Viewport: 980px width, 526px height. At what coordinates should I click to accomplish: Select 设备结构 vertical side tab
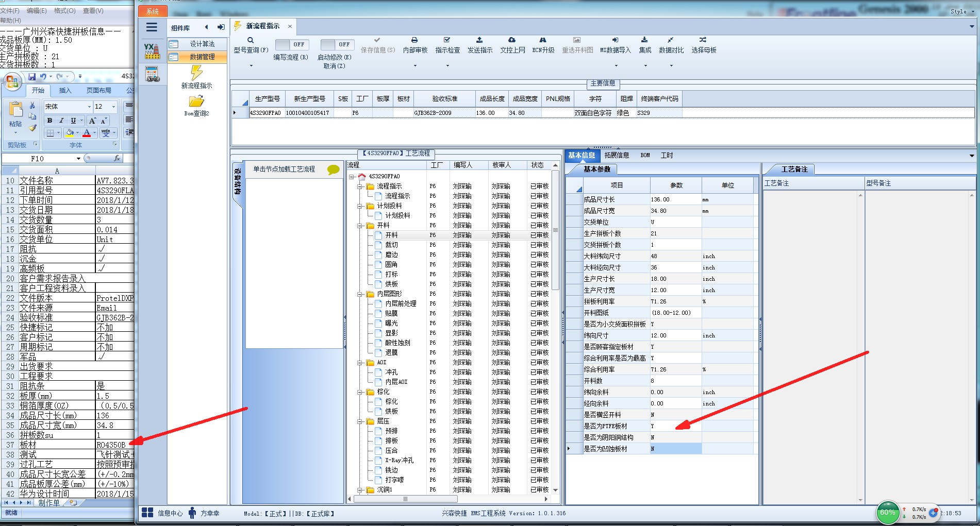(237, 181)
